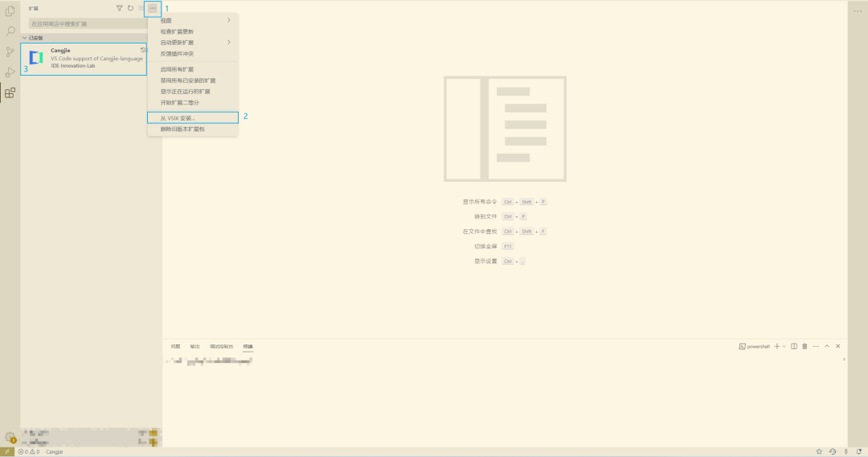This screenshot has width=868, height=457.
Task: Select 启用所有扩展 in the menu
Action: tap(193, 69)
